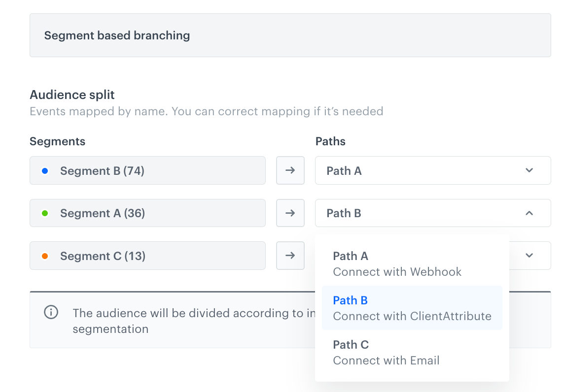Image resolution: width=564 pixels, height=392 pixels.
Task: Open the bottom paths selector dropdown
Action: (529, 256)
